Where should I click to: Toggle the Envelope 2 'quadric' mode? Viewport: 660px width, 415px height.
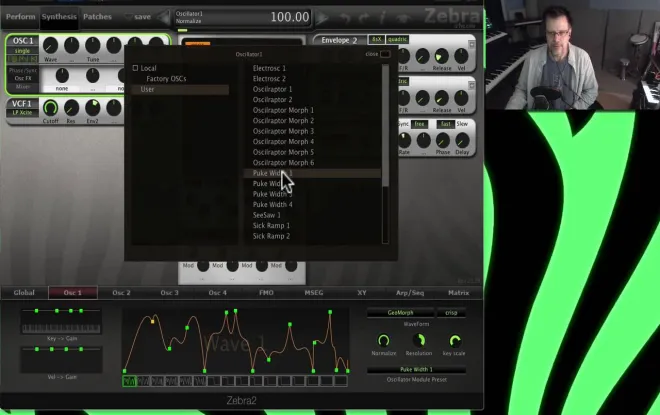tap(397, 39)
